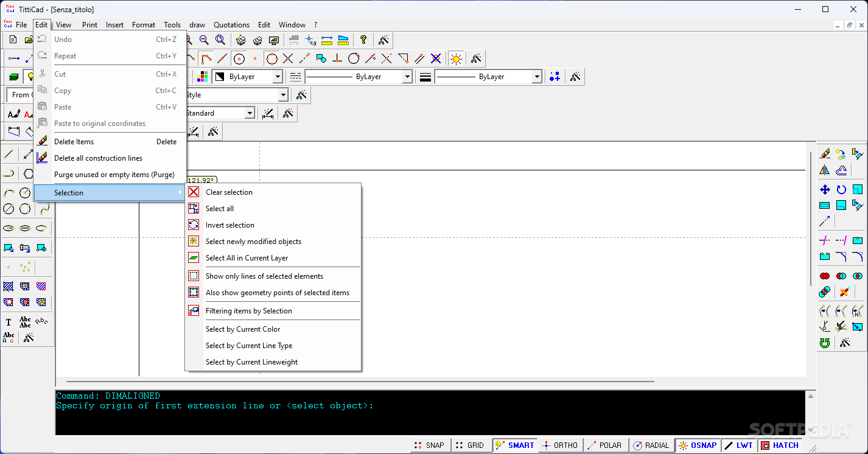868x454 pixels.
Task: Select the Line tool in left toolbar
Action: pyautogui.click(x=9, y=155)
